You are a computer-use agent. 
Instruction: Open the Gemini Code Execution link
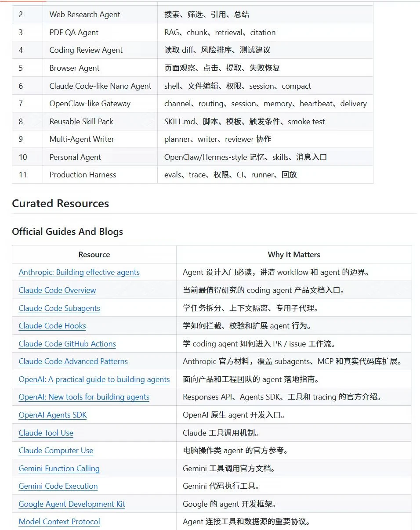pyautogui.click(x=58, y=486)
